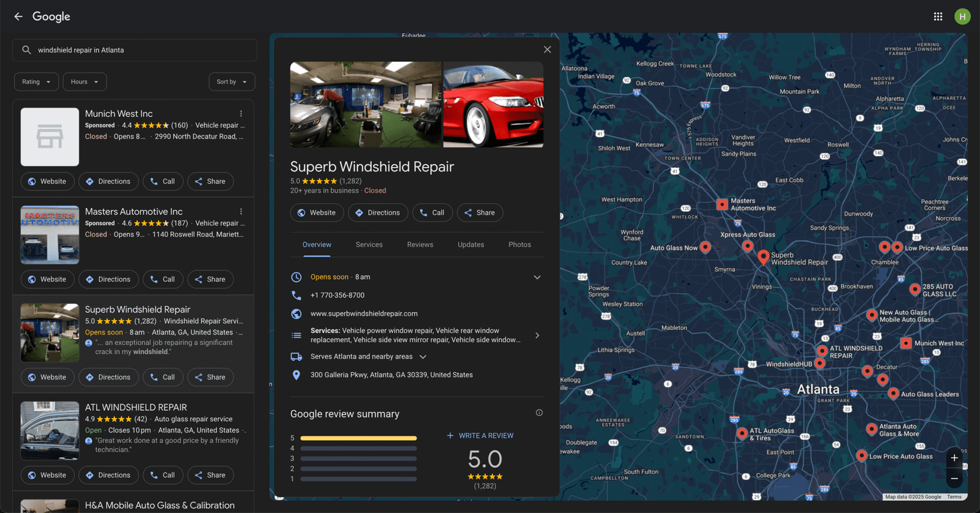Get Directions to Masters Automotive Inc

108,280
